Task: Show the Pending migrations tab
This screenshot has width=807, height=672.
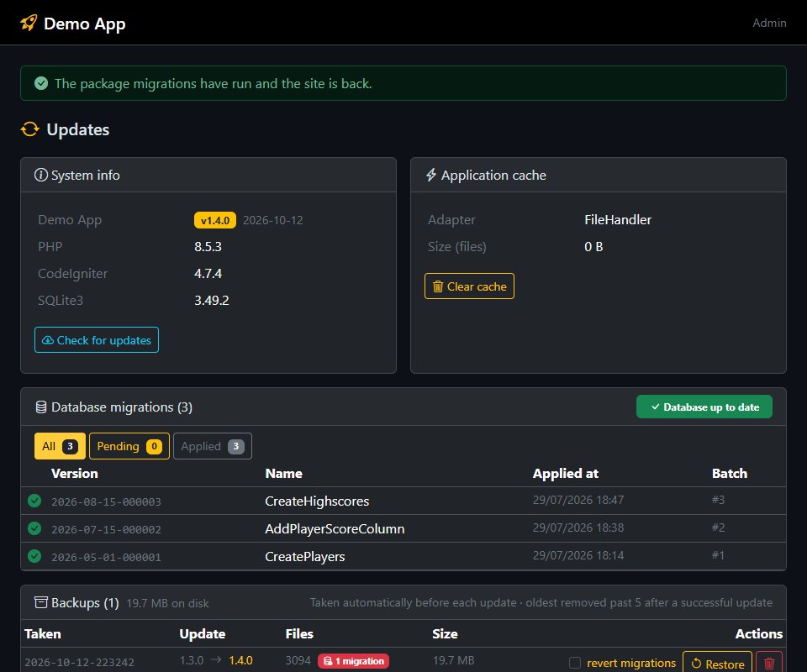Action: click(x=129, y=446)
